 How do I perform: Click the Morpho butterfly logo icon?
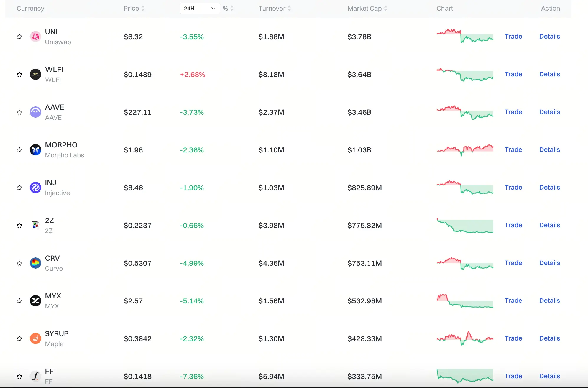pos(35,150)
